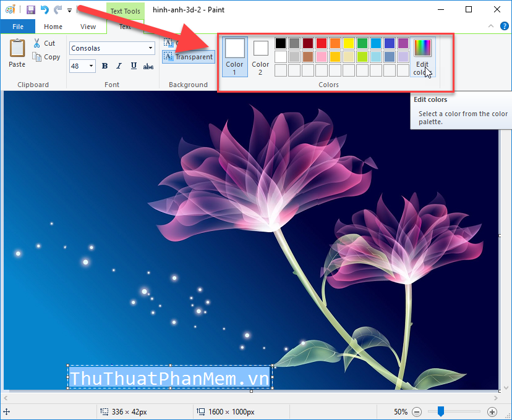Viewport: 512px width, 420px height.
Task: Activate the Color 2 selector
Action: click(260, 56)
